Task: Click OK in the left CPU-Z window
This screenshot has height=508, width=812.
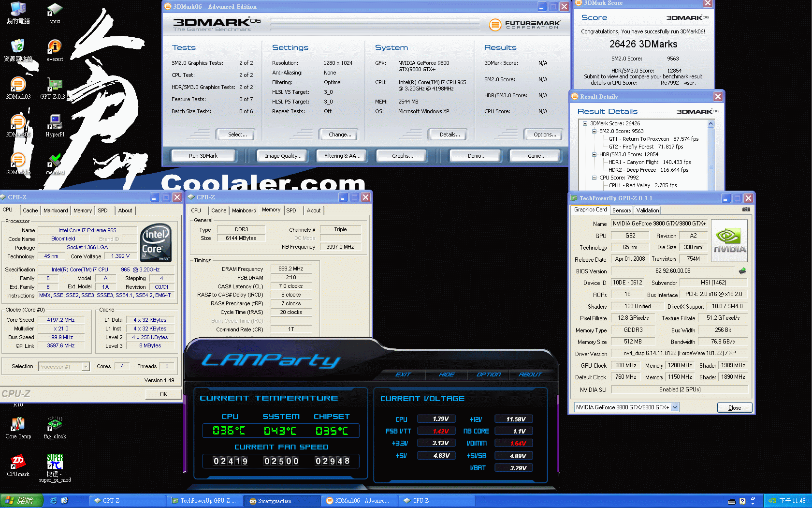Action: coord(163,394)
